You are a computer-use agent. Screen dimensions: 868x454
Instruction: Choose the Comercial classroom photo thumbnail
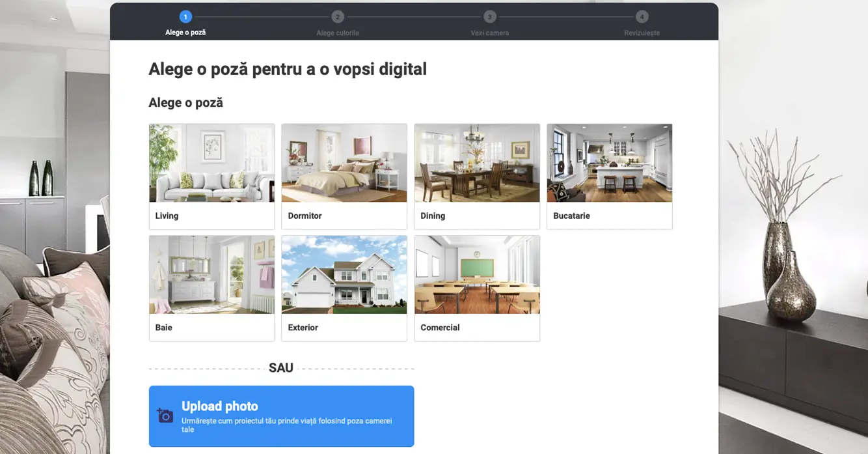click(477, 275)
